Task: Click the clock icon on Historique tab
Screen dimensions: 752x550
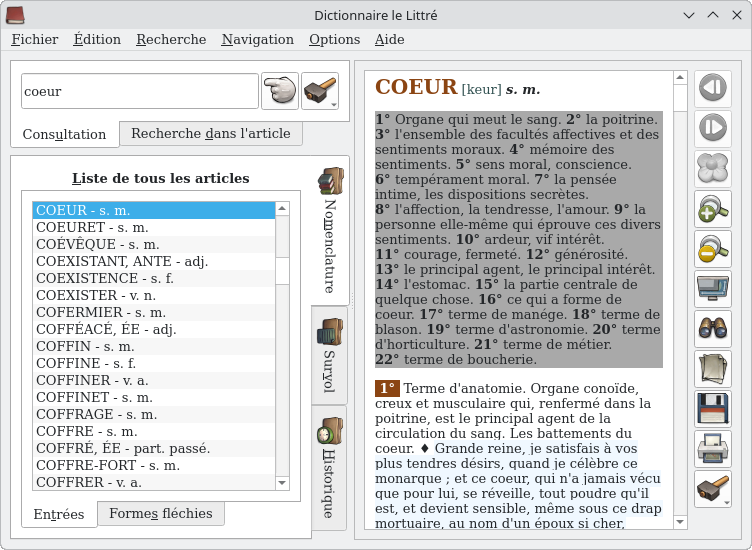Action: click(330, 431)
